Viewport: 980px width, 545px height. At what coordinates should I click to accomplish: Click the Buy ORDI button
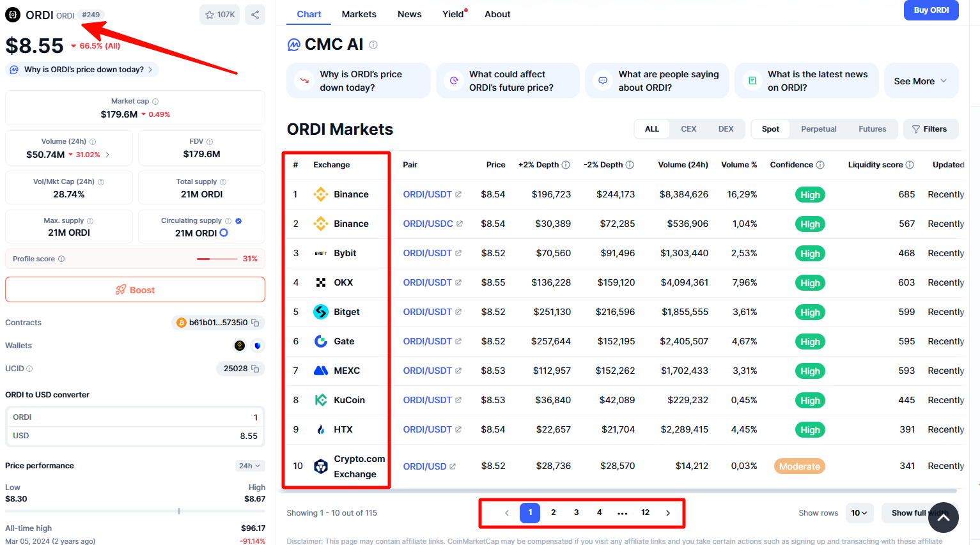coord(931,10)
